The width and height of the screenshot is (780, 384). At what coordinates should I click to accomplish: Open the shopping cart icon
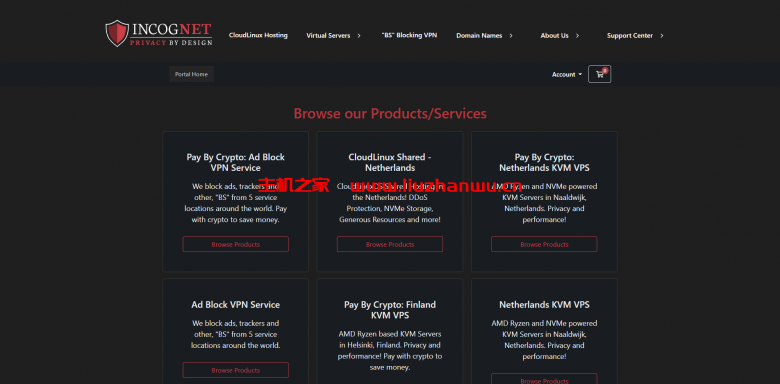(x=599, y=74)
